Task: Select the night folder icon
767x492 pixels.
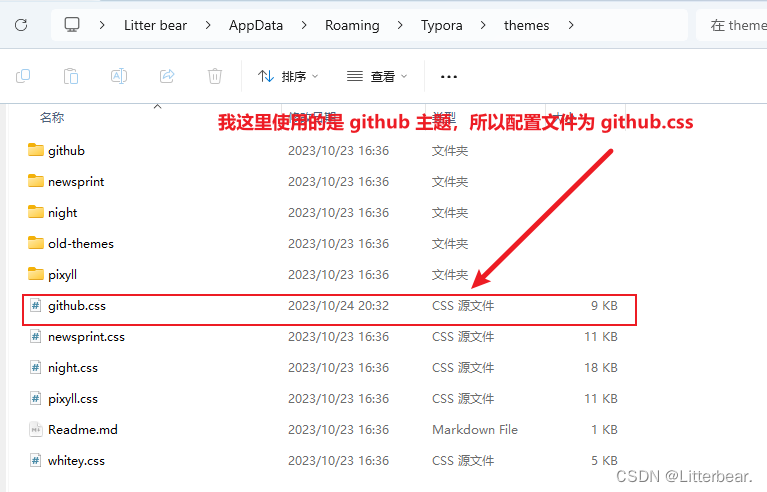Action: click(x=36, y=212)
